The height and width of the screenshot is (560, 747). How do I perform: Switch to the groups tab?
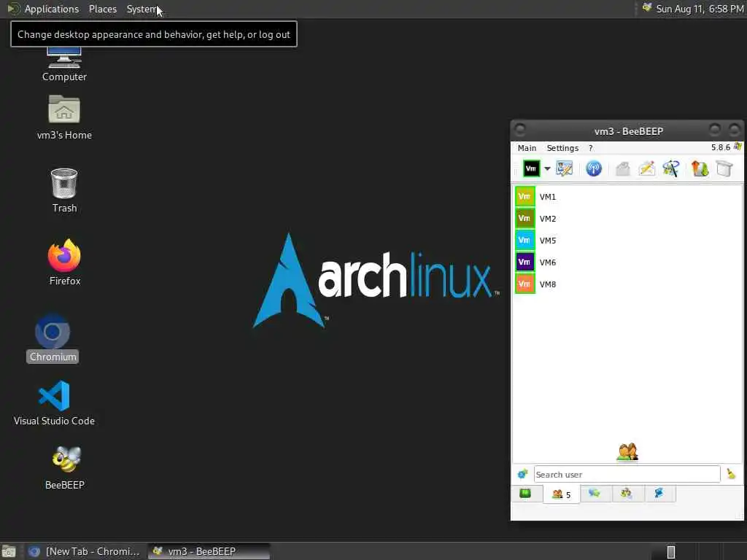click(x=627, y=494)
